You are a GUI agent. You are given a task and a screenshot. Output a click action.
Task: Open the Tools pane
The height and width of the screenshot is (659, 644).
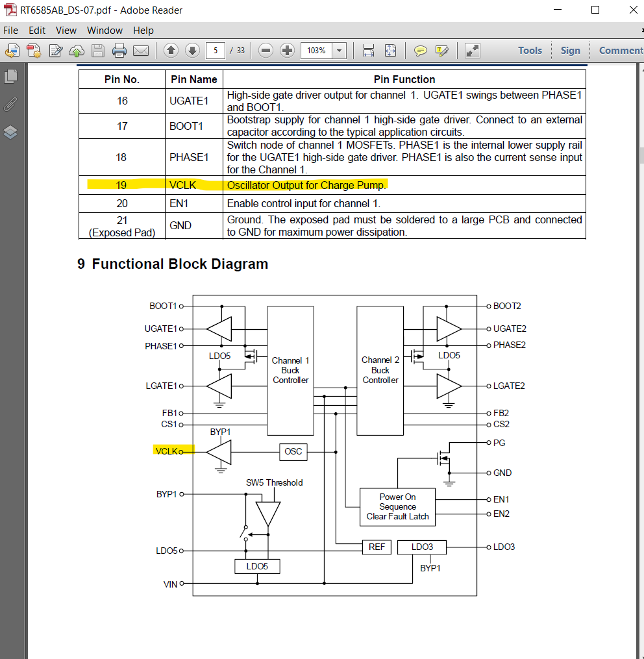click(x=530, y=51)
